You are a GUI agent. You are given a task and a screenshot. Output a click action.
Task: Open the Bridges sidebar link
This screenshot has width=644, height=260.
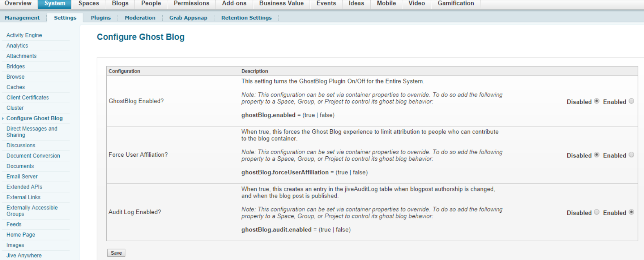pos(16,66)
